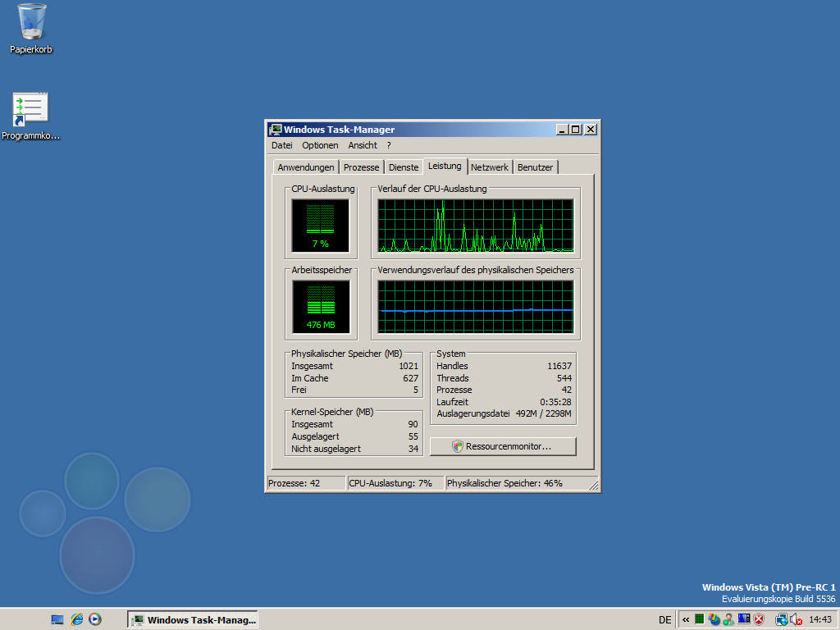Click the Im Cache value 627
Image resolution: width=840 pixels, height=630 pixels.
[411, 378]
